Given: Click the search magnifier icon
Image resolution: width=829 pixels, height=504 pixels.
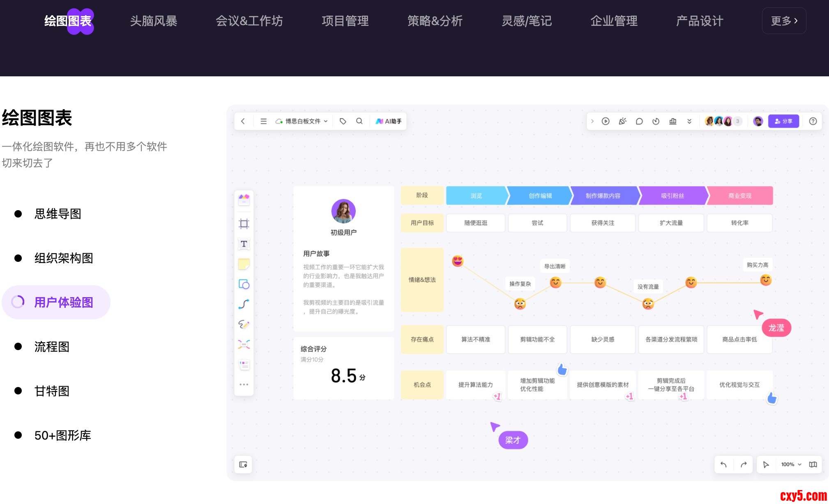Looking at the screenshot, I should coord(359,121).
